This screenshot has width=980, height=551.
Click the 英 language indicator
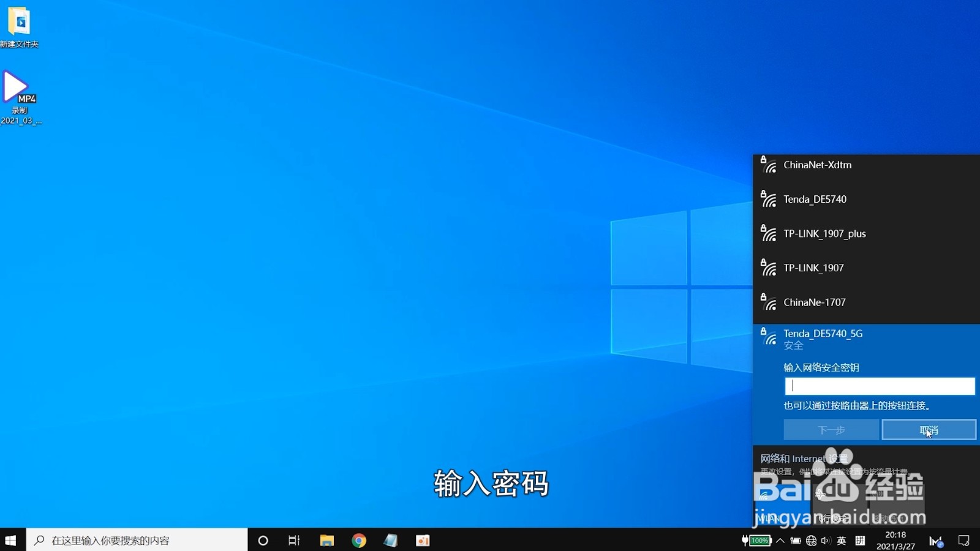842,540
